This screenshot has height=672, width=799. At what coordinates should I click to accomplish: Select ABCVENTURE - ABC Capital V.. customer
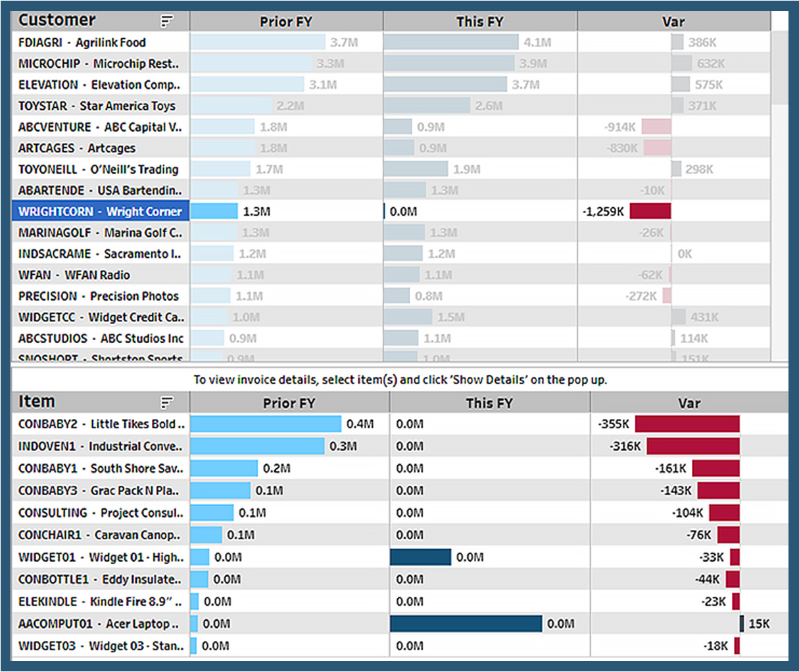pos(100,127)
